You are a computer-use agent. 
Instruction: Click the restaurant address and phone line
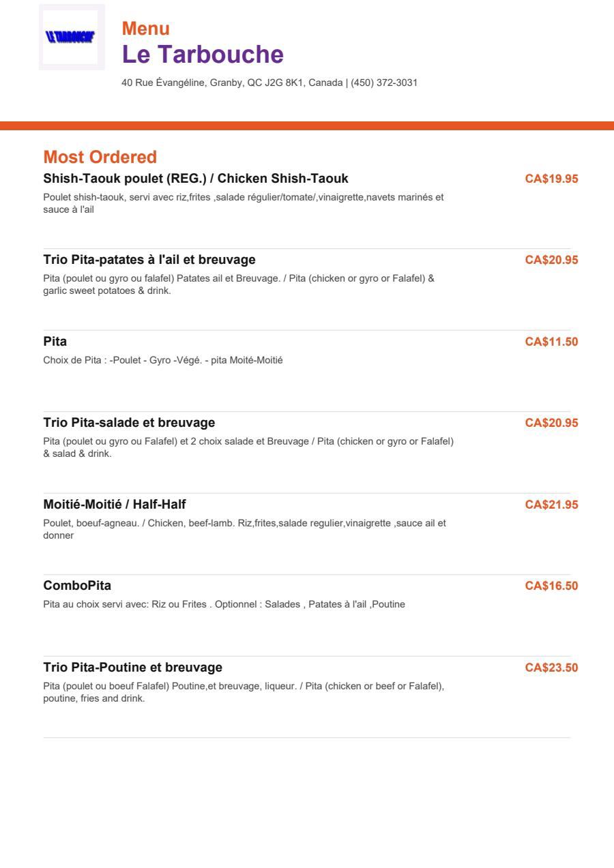(269, 83)
